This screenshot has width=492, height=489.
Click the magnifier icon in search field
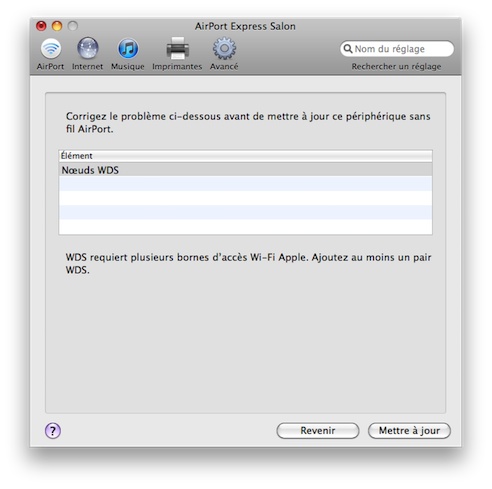(x=348, y=49)
